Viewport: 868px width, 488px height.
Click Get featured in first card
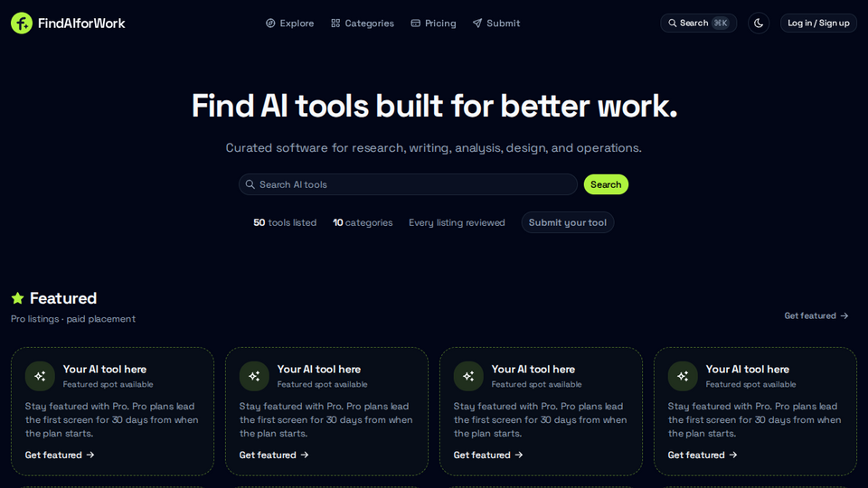(x=60, y=455)
